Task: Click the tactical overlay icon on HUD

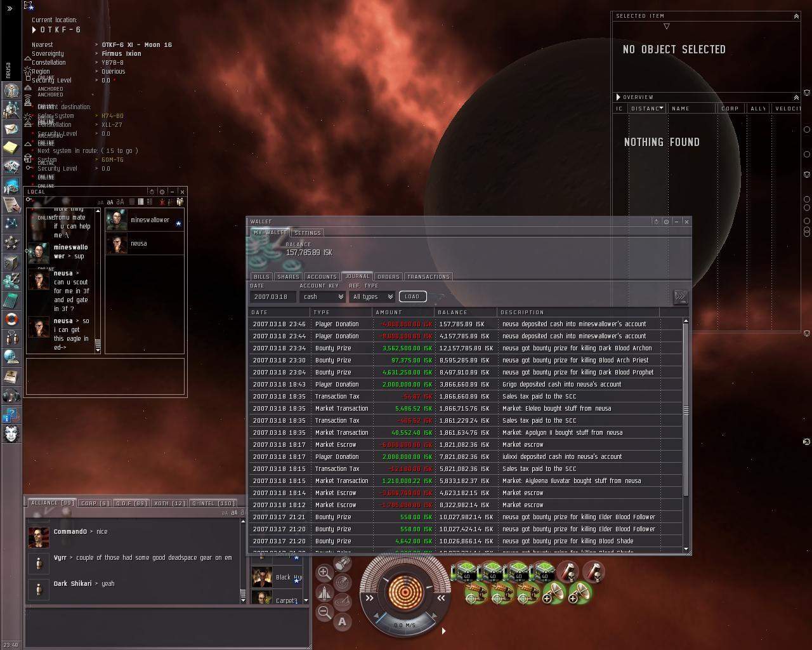Action: pos(343,601)
